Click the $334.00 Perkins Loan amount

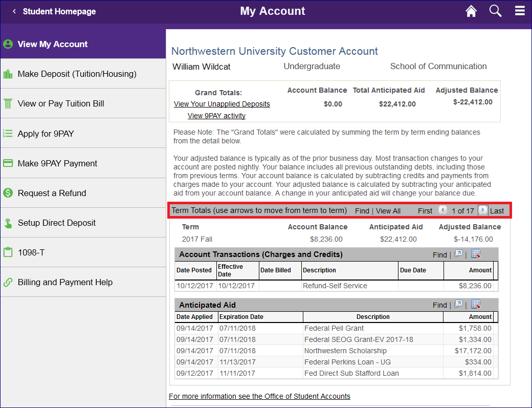478,362
